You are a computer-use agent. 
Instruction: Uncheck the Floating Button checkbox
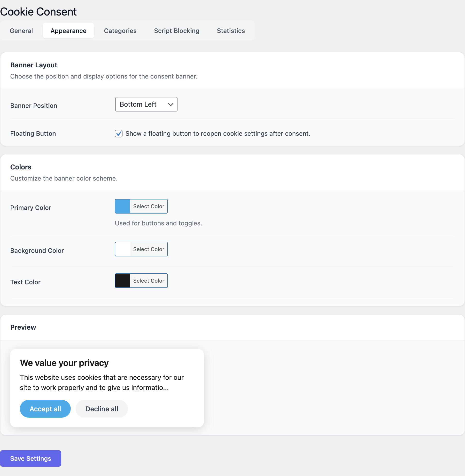(119, 134)
